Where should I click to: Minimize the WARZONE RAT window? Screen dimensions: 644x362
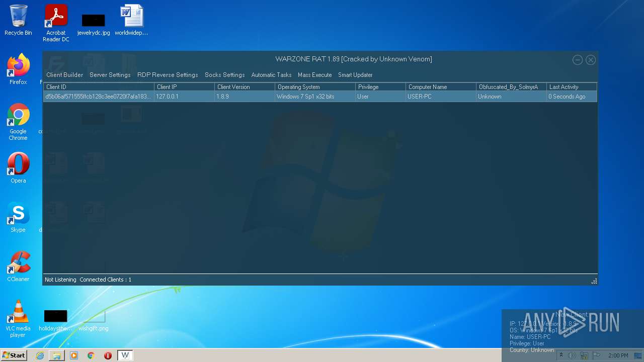[x=578, y=60]
